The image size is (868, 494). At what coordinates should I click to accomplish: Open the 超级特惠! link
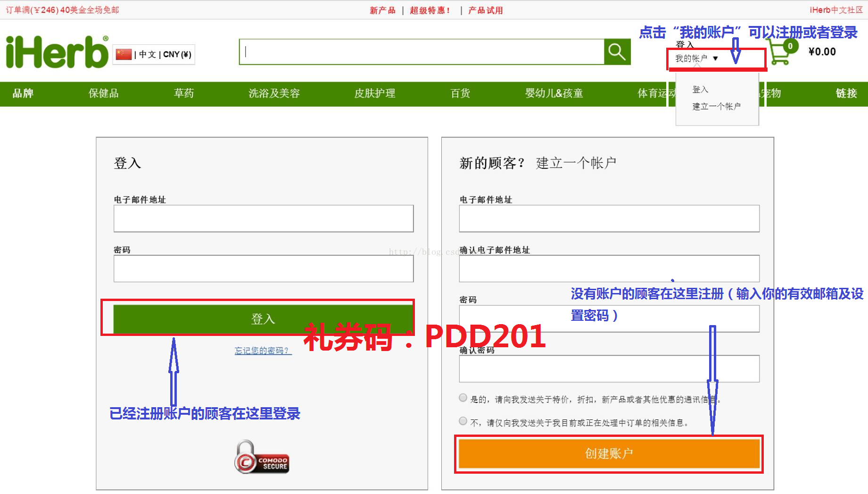tap(430, 10)
